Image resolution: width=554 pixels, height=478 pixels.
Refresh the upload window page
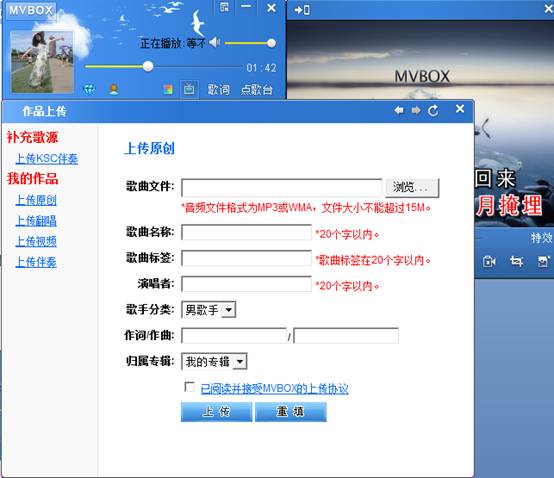click(433, 111)
